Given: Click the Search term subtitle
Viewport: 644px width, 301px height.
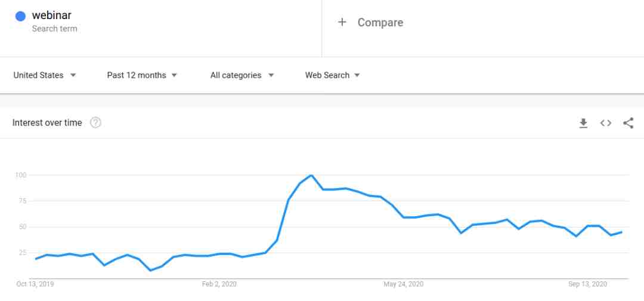Looking at the screenshot, I should coord(55,29).
